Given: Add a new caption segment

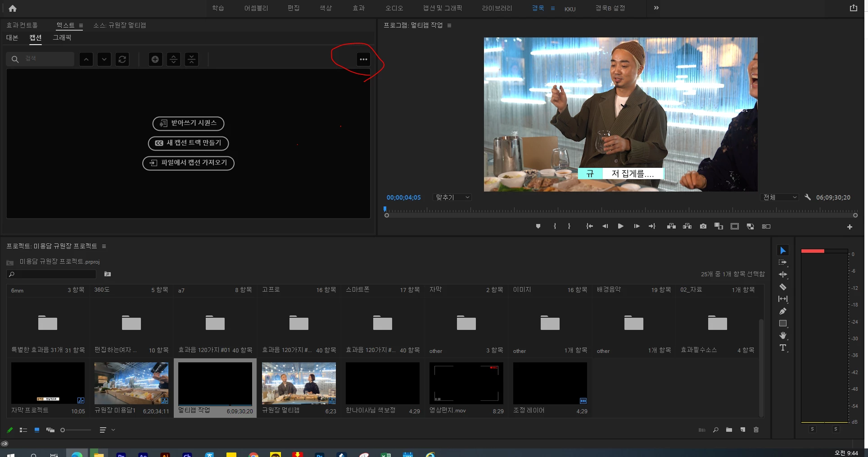Looking at the screenshot, I should point(155,59).
